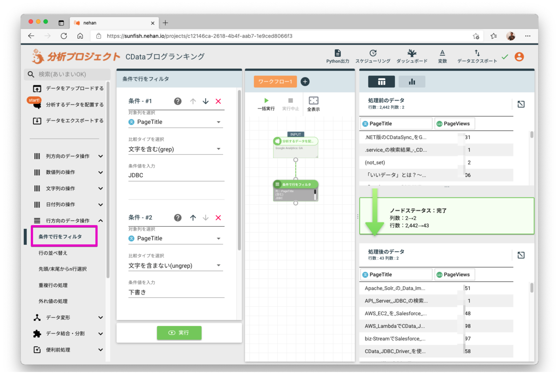The width and height of the screenshot is (559, 392).
Task: Click 分析するデータを配置する
Action: [68, 105]
